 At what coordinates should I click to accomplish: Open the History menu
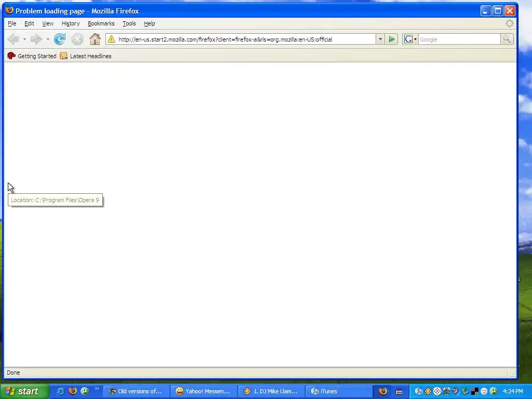71,23
